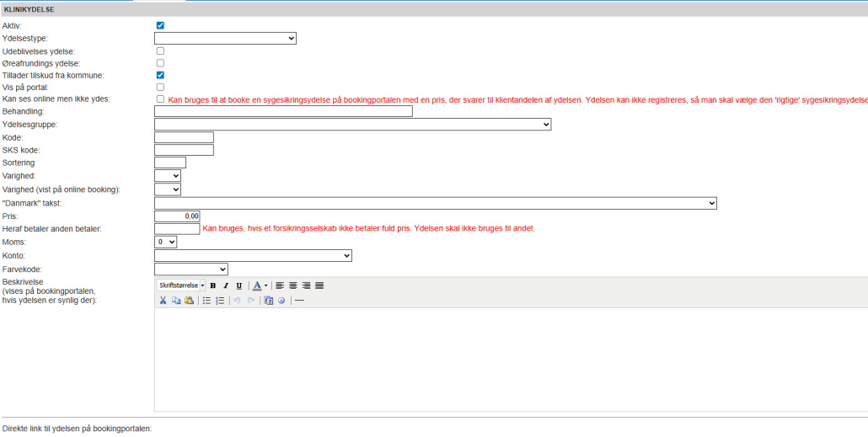868x437 pixels.
Task: Click the Pris input field
Action: (177, 216)
